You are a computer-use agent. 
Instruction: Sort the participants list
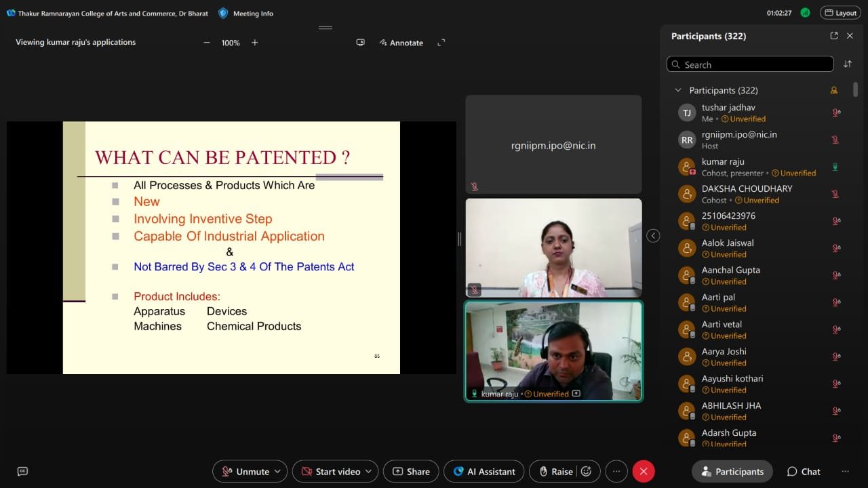coord(848,64)
